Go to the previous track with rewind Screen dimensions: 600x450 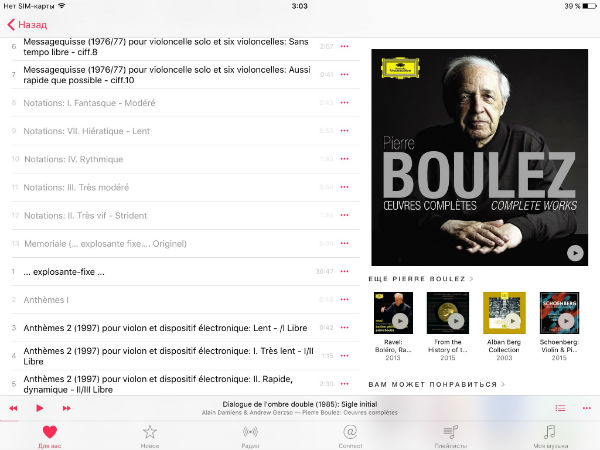pos(13,408)
